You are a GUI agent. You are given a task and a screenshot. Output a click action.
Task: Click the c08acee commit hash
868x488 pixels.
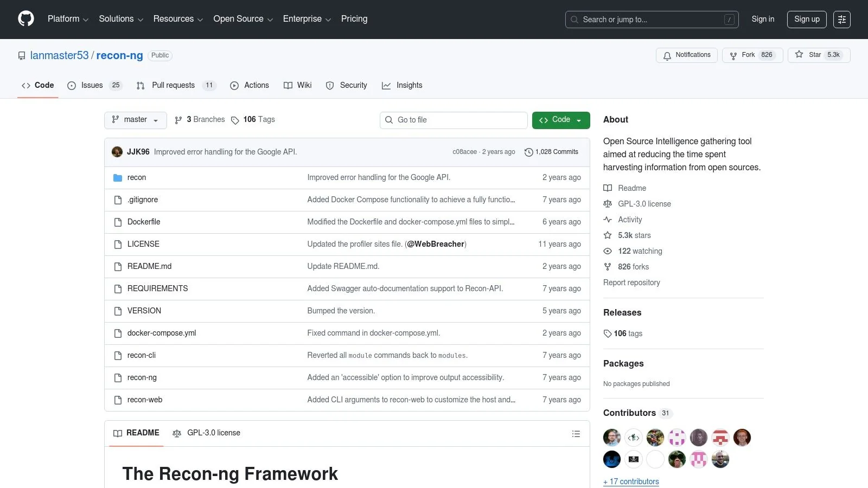(x=464, y=152)
